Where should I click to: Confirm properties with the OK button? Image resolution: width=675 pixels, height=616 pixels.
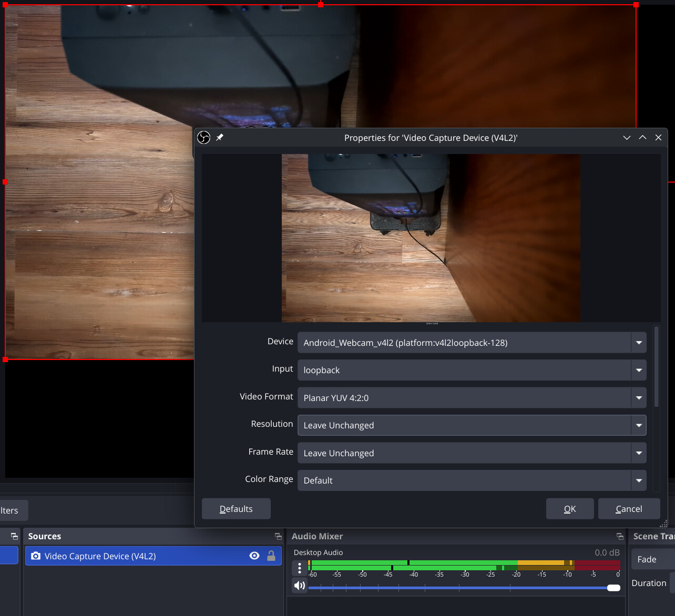pos(570,509)
